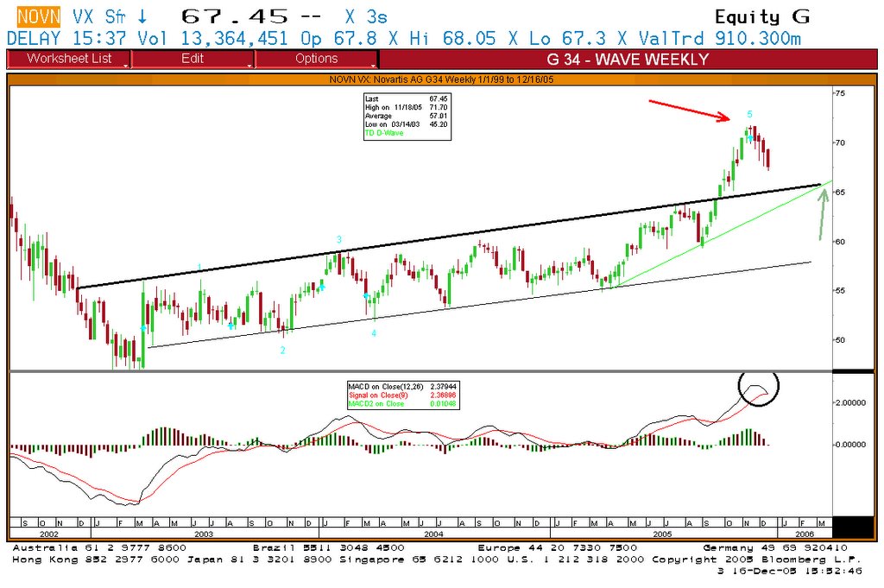Open the Edit menu
This screenshot has height=588, width=884.
(x=193, y=59)
